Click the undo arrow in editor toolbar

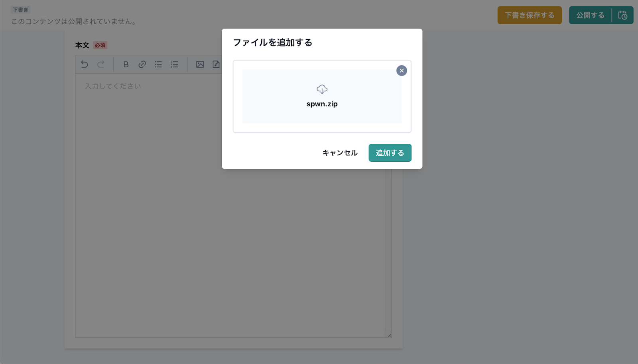84,64
